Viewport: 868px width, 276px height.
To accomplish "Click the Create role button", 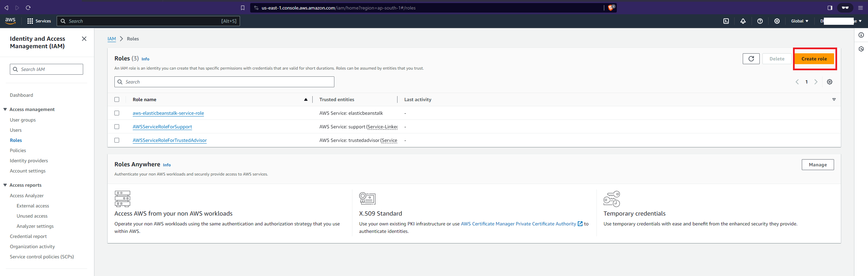I will 814,59.
